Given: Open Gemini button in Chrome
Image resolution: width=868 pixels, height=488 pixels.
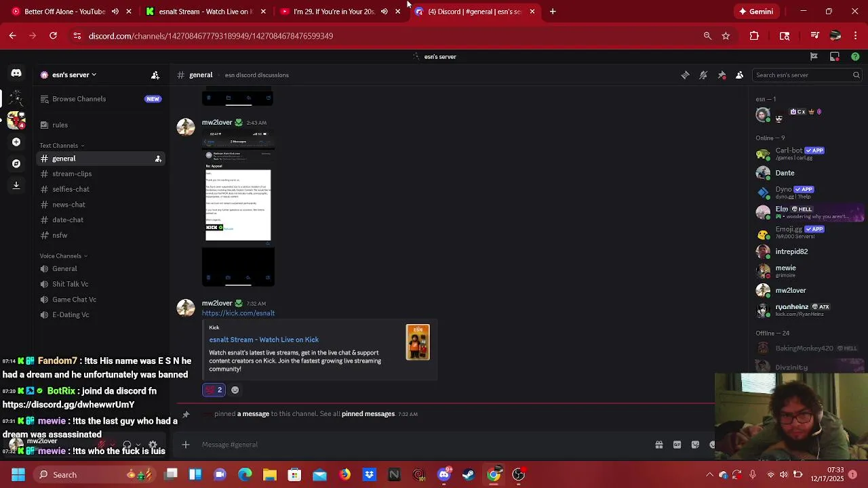Looking at the screenshot, I should (x=756, y=12).
